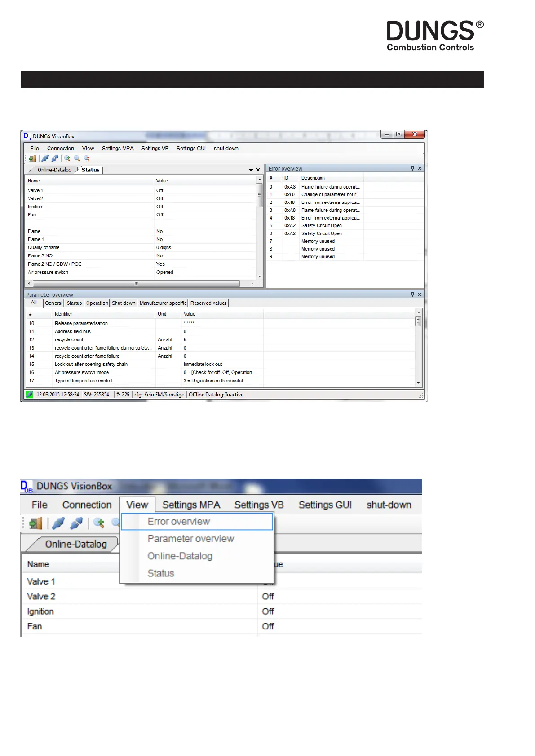
Task: Choose Status from the open View menu
Action: pos(197,573)
